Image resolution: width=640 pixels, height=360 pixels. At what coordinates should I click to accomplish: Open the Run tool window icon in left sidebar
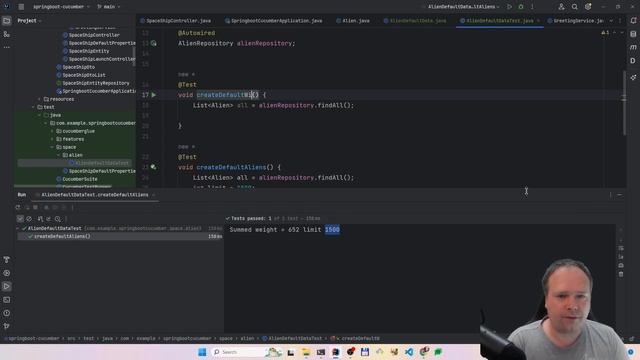[7, 287]
